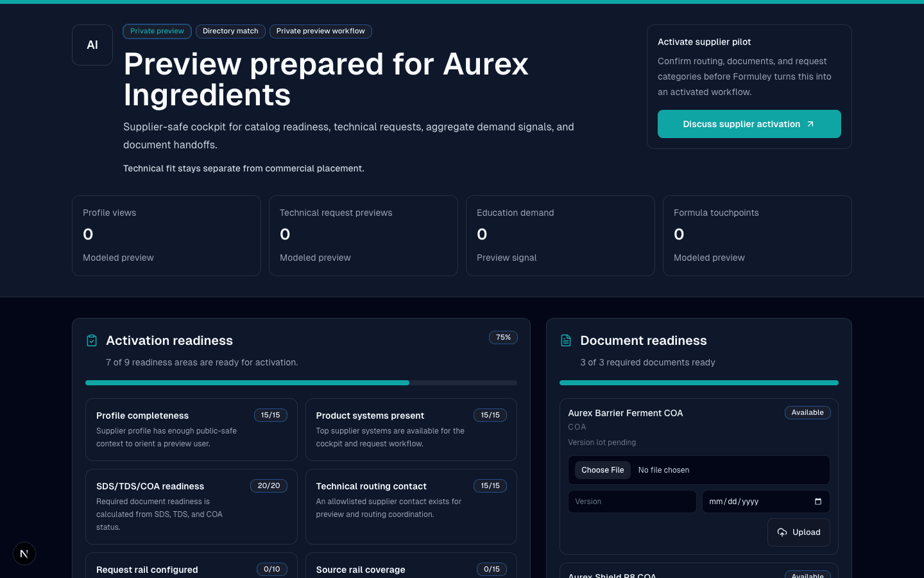Select the Private preview tag
The image size is (924, 578).
point(157,31)
